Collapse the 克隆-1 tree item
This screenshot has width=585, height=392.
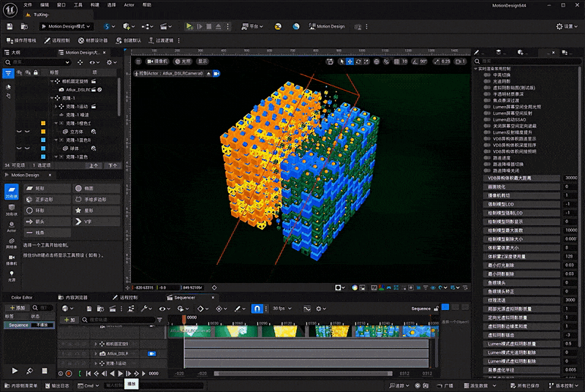52,98
